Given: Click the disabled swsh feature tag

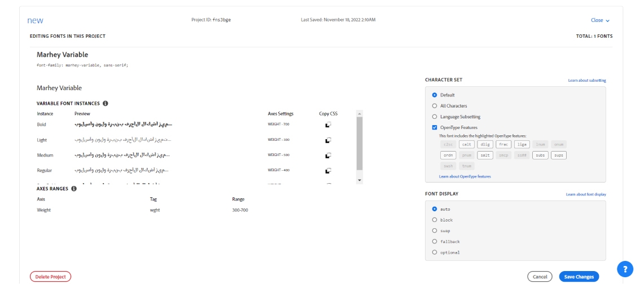Looking at the screenshot, I should click(x=448, y=166).
